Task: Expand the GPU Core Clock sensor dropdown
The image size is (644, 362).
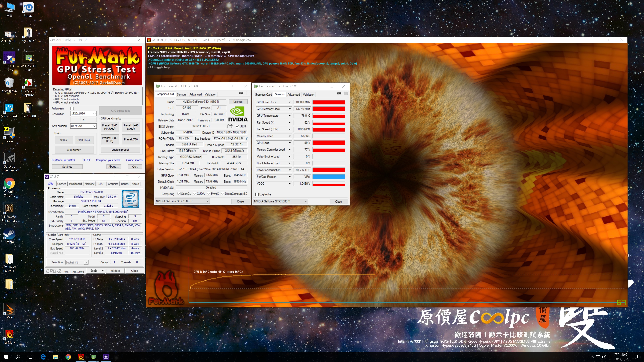Action: [290, 102]
